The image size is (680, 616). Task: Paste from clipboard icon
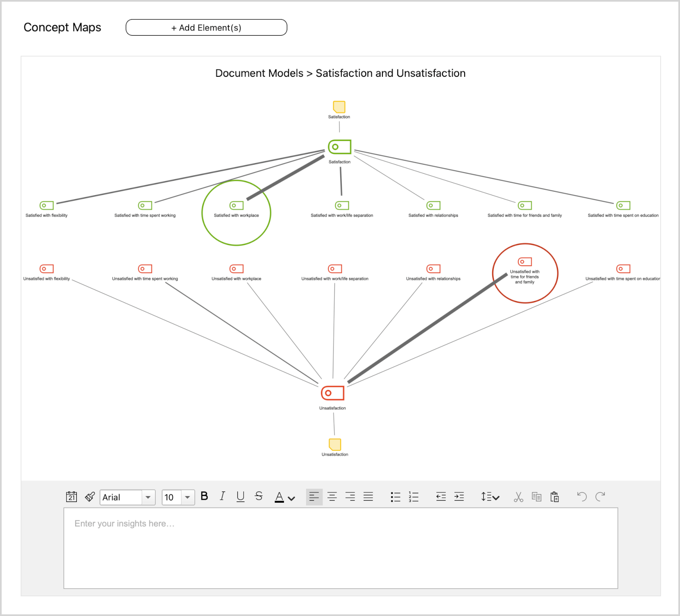tap(555, 496)
